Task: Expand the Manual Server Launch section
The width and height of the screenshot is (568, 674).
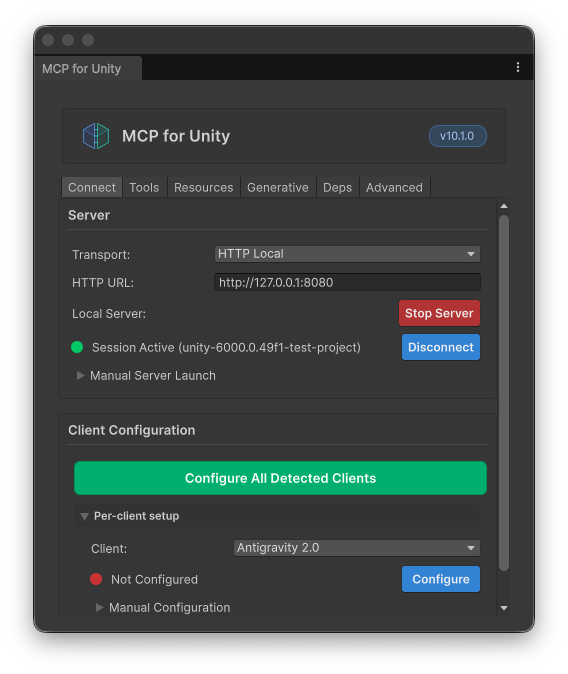Action: (146, 376)
